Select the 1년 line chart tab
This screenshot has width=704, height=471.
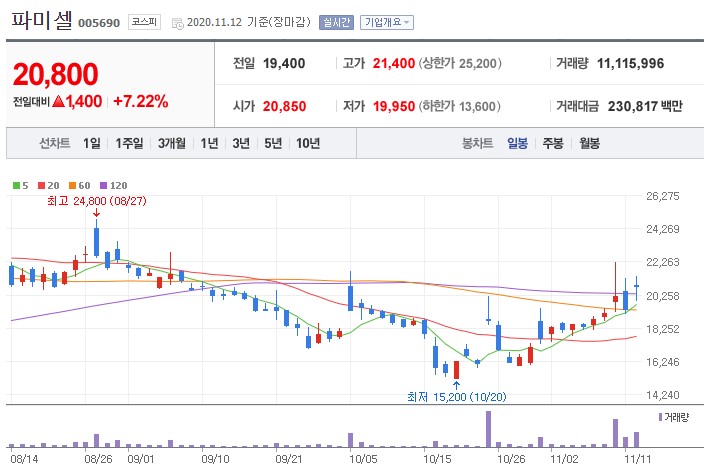(209, 143)
